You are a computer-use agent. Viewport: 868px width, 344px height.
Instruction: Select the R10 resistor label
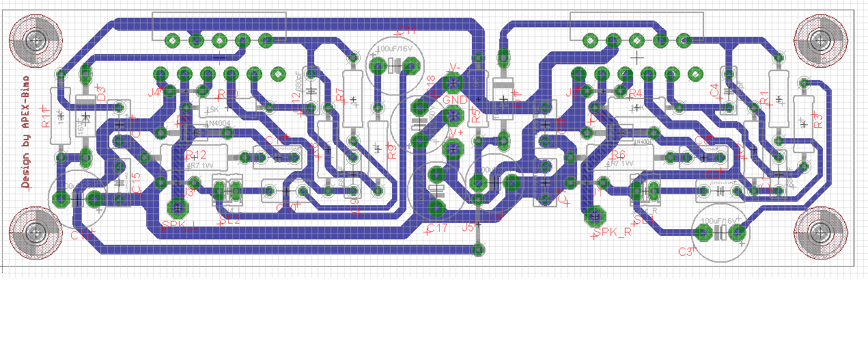(x=227, y=94)
